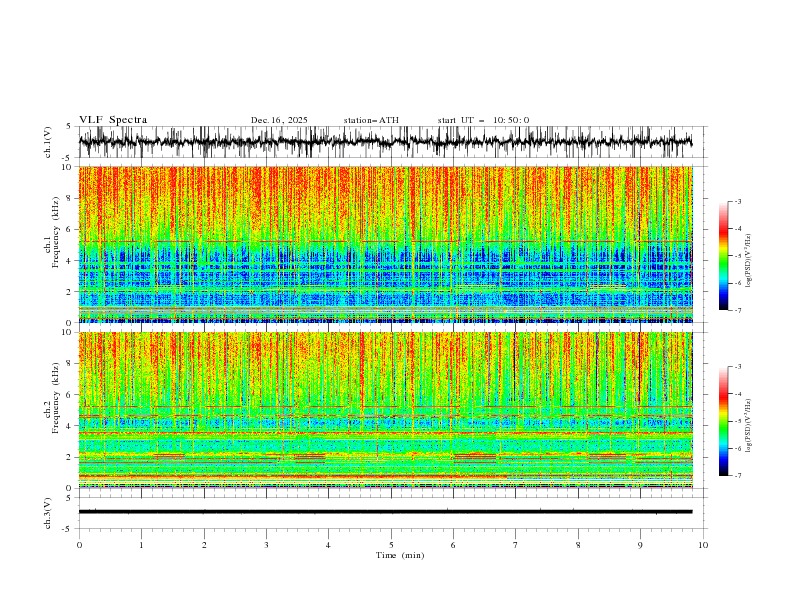Viewport: 792px width, 612px height.
Task: Click the 'VLF Spectra' title text
Action: point(113,120)
